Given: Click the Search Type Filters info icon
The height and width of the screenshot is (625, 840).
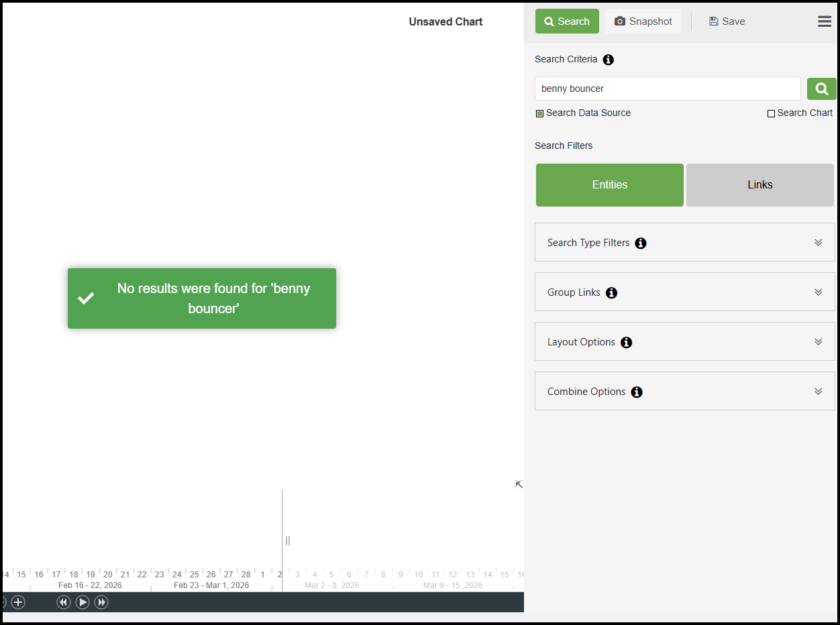Looking at the screenshot, I should [641, 243].
